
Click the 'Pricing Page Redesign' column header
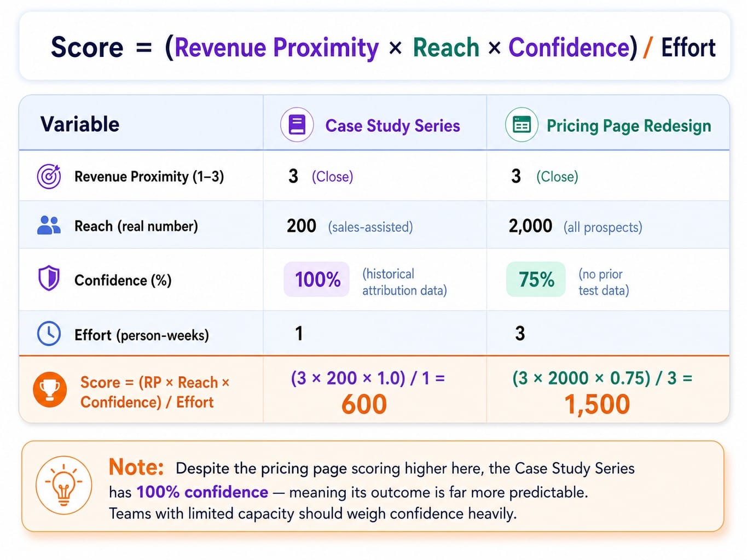(629, 126)
